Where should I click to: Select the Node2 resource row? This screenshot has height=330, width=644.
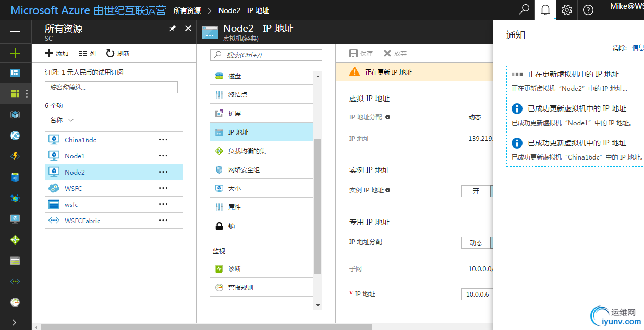click(x=114, y=172)
